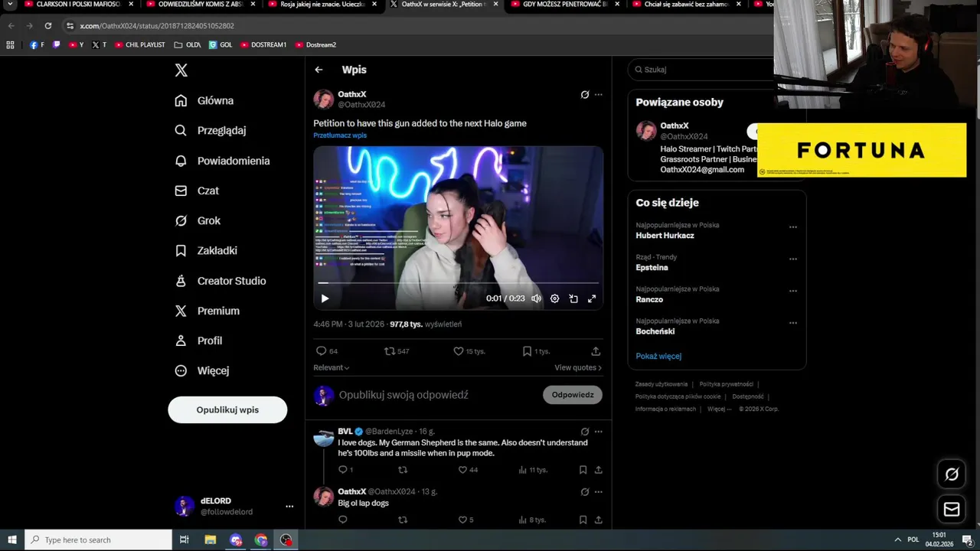This screenshot has height=551, width=980.
Task: Open options for Epsteina trend
Action: coord(793,259)
